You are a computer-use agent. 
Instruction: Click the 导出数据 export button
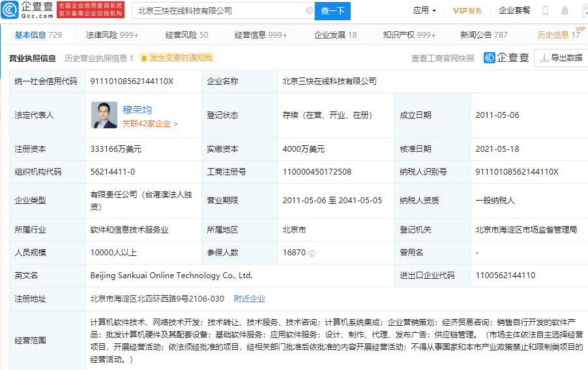(561, 58)
